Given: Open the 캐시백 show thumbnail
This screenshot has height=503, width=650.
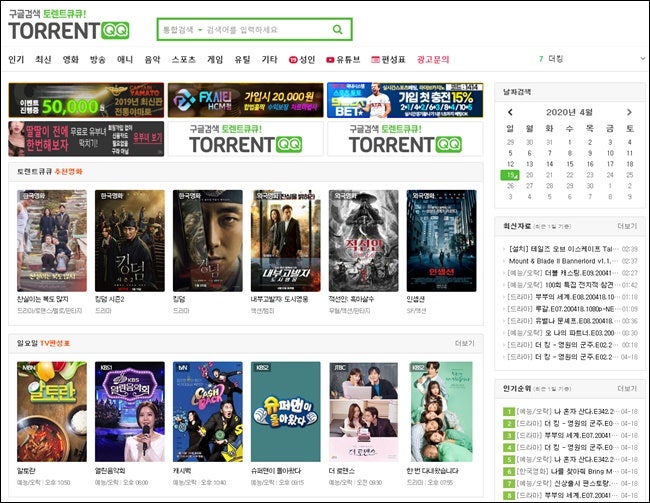Looking at the screenshot, I should [x=208, y=411].
